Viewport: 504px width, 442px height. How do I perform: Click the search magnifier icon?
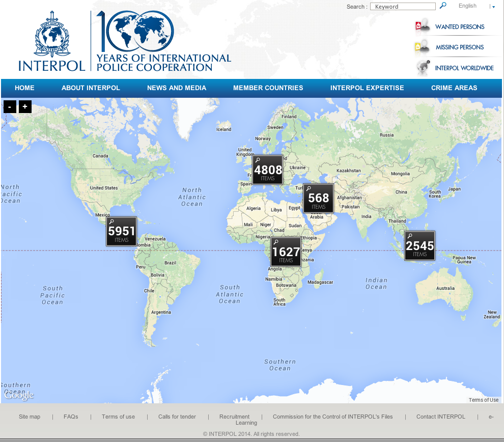(x=443, y=6)
